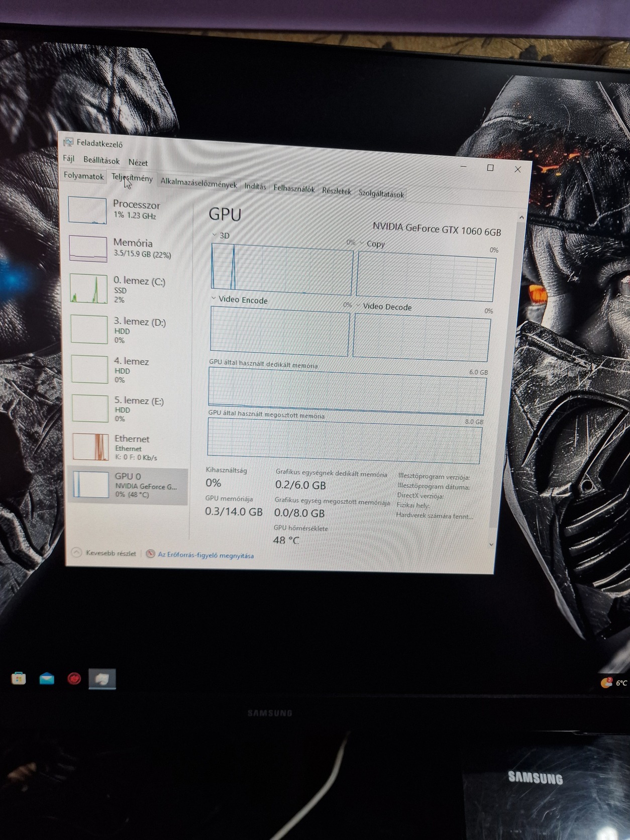This screenshot has width=630, height=840.
Task: Click the Video Encode usage graph
Action: pos(280,331)
